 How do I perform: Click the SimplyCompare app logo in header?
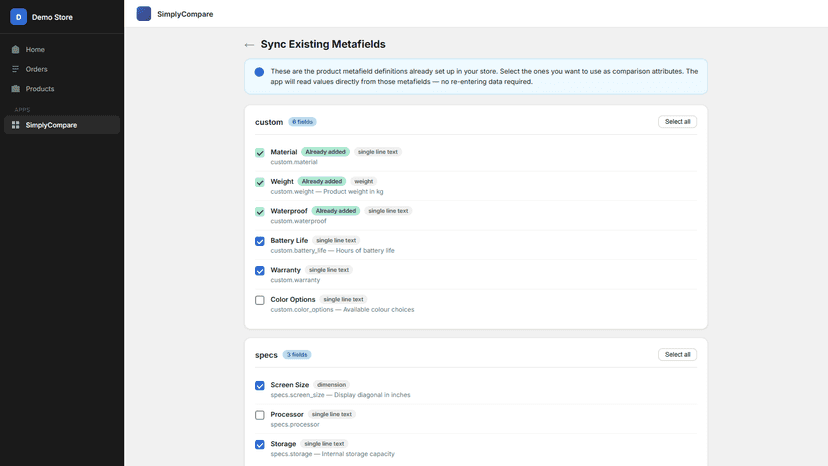point(144,14)
